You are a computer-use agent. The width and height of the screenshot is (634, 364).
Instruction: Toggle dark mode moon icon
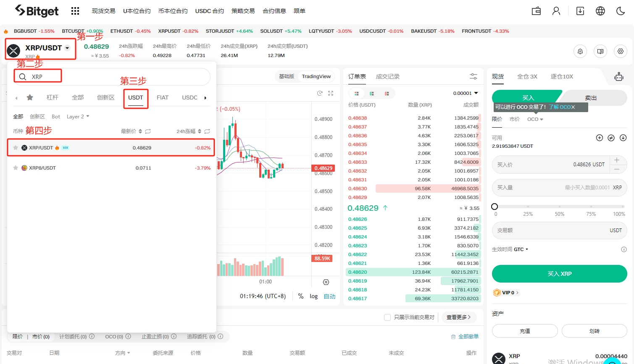tap(621, 11)
